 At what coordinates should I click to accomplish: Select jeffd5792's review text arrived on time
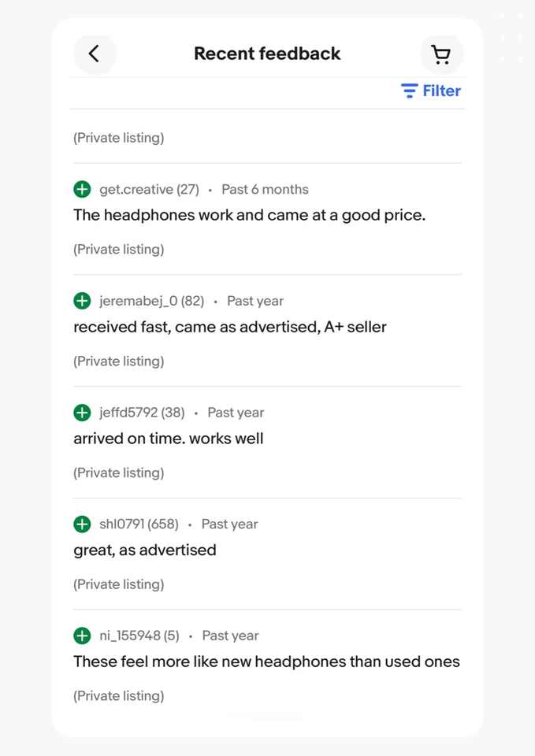(x=168, y=439)
